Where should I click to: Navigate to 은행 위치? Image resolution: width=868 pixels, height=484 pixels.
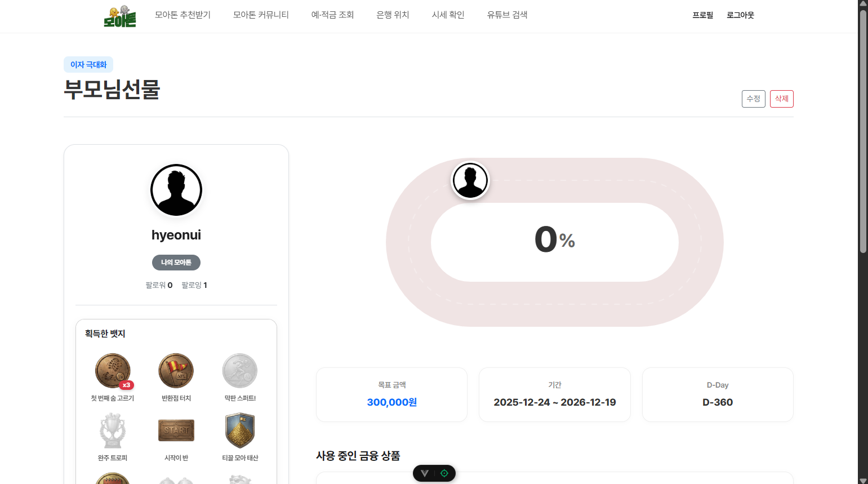point(393,15)
